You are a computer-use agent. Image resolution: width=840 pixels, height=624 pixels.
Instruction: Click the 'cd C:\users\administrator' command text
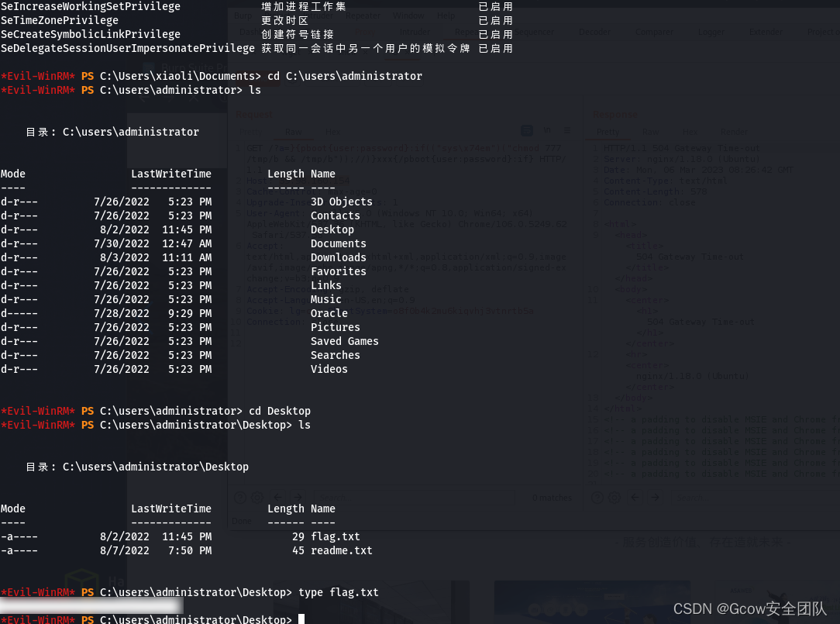pyautogui.click(x=345, y=76)
